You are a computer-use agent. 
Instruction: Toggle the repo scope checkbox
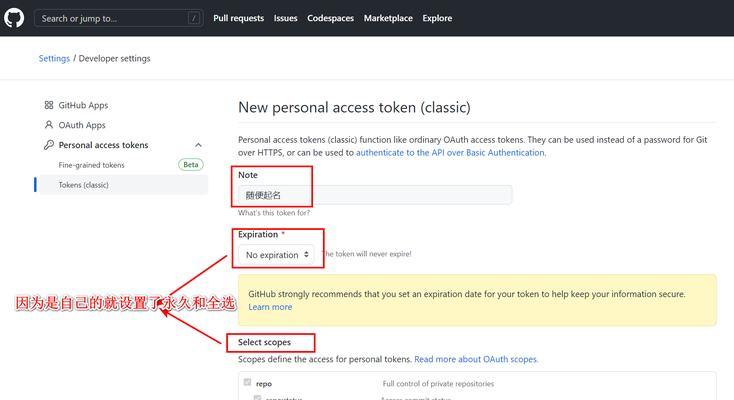pos(248,382)
